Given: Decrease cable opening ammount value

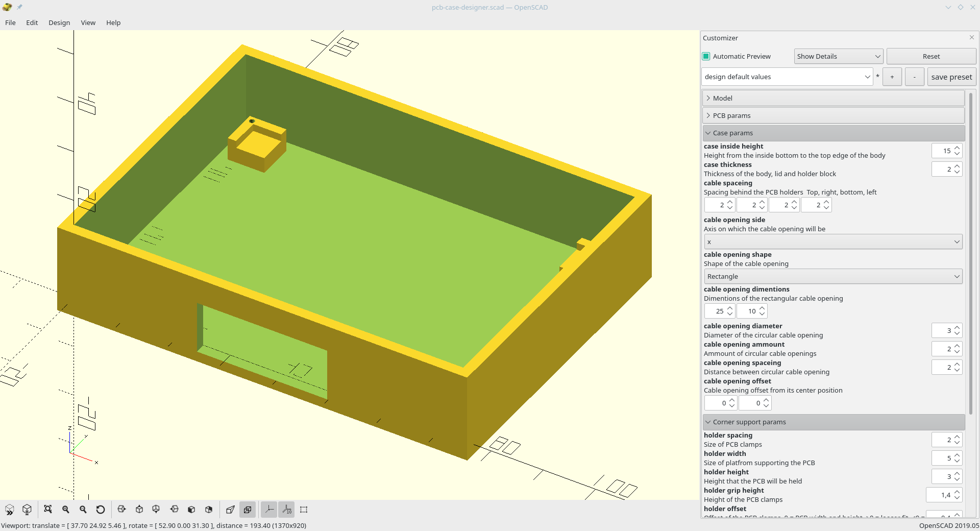Looking at the screenshot, I should 957,351.
